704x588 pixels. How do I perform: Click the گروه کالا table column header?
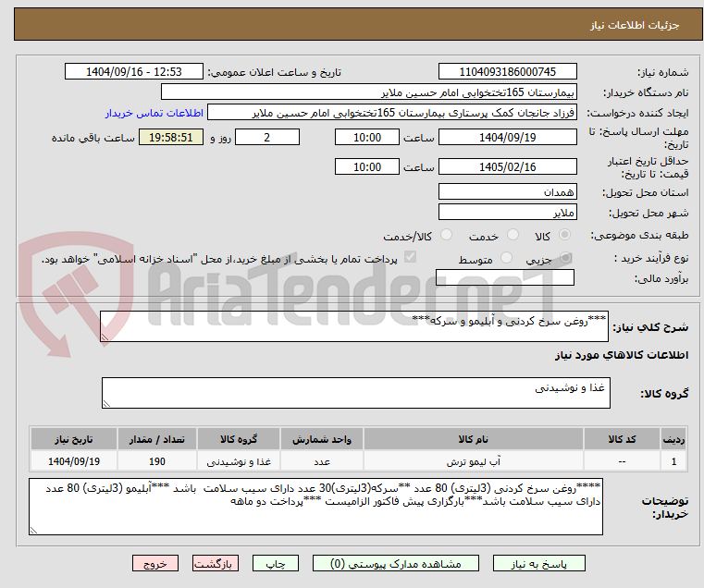pos(239,439)
